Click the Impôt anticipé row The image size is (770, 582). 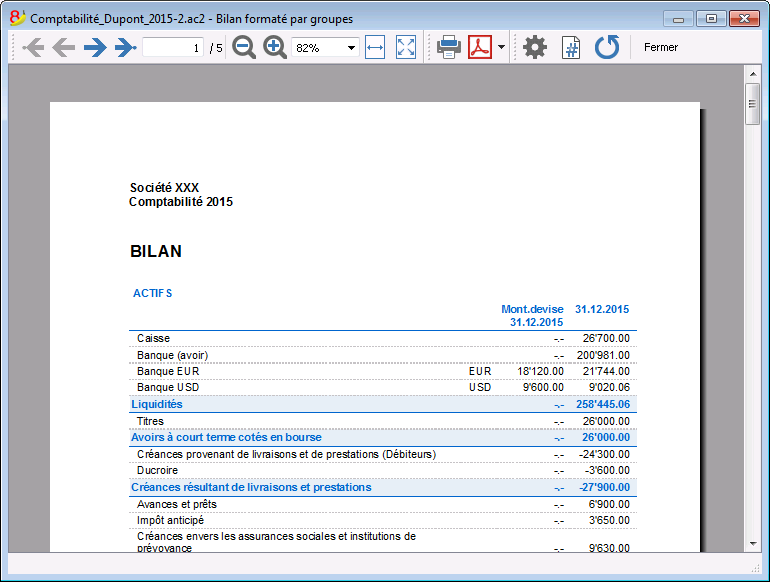pyautogui.click(x=383, y=521)
